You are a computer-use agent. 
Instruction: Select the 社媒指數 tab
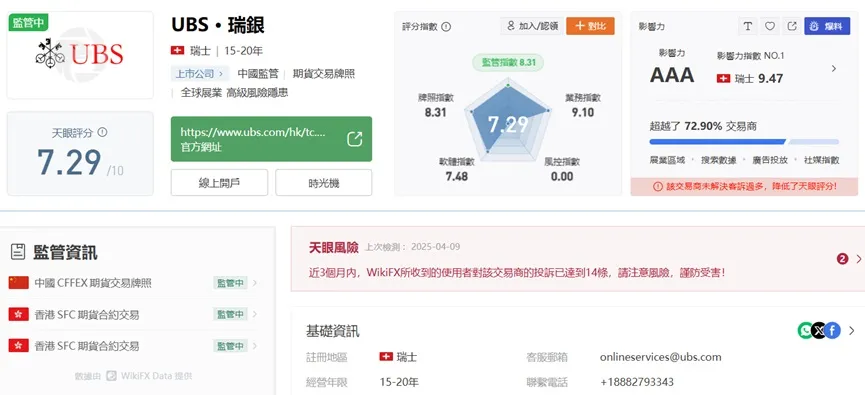[821, 160]
